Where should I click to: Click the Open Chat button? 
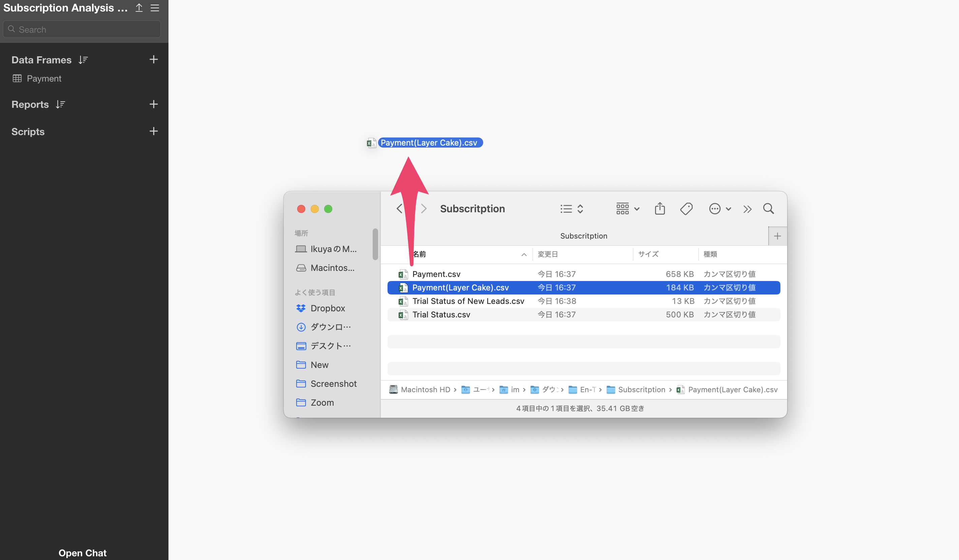82,552
